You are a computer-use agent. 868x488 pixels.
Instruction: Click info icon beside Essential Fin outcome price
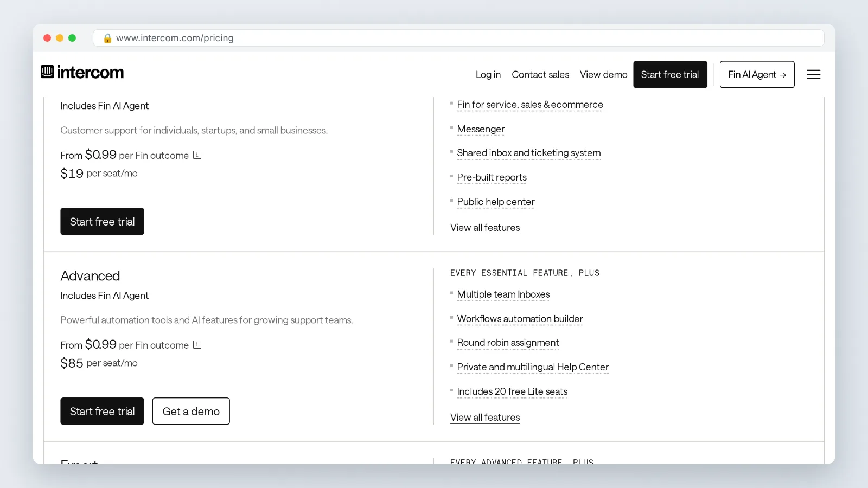click(x=197, y=155)
